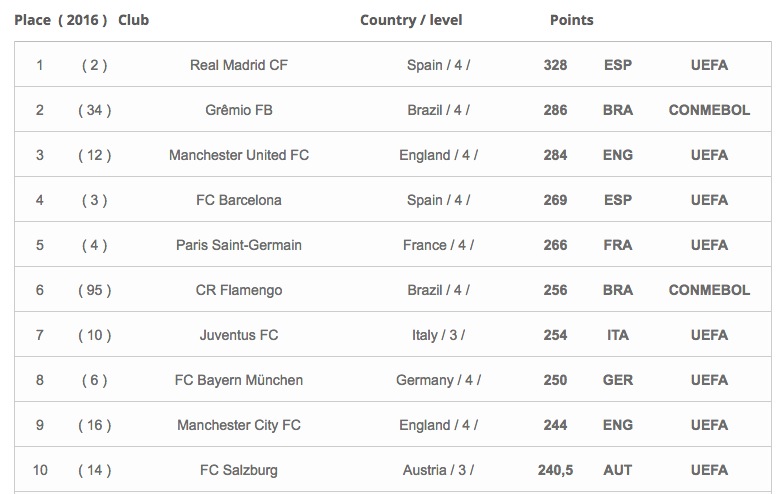This screenshot has width=784, height=494.
Task: Click the CONMEBOL label in Grêmio row
Action: 709,110
